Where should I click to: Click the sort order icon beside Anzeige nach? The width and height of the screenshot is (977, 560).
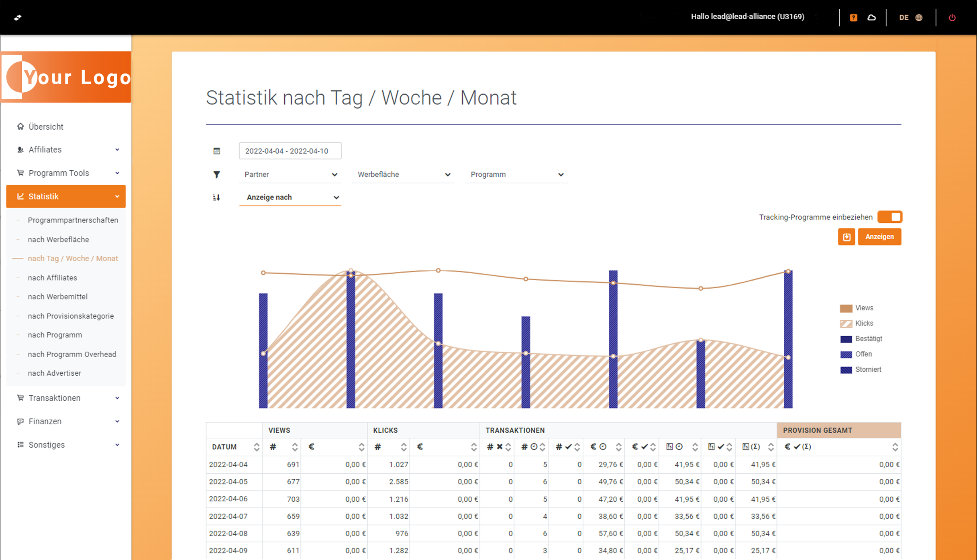point(216,198)
